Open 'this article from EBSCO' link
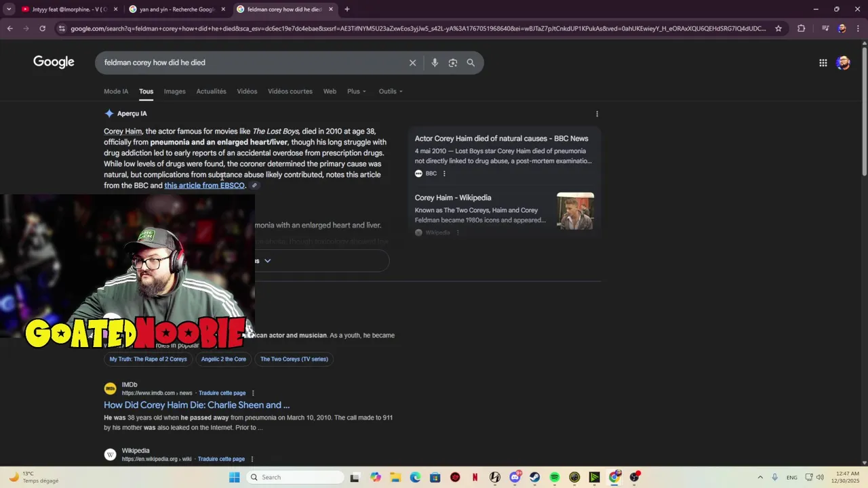Image resolution: width=868 pixels, height=488 pixels. [x=204, y=186]
